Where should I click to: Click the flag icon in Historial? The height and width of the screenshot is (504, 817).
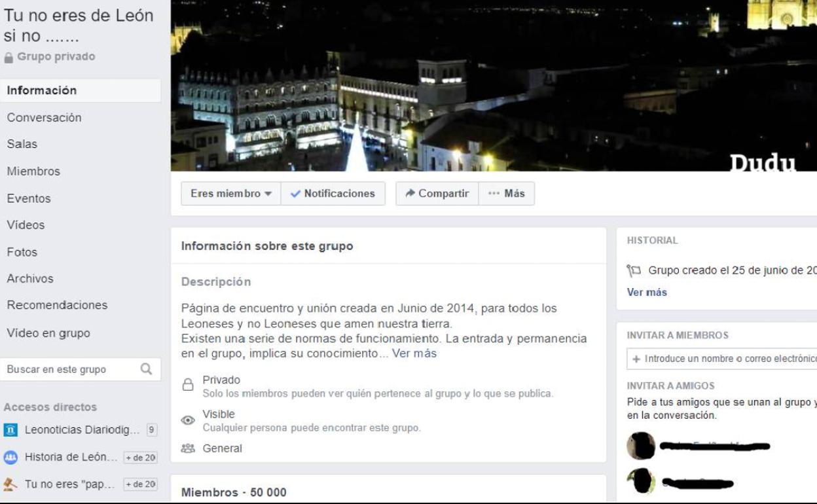[634, 270]
